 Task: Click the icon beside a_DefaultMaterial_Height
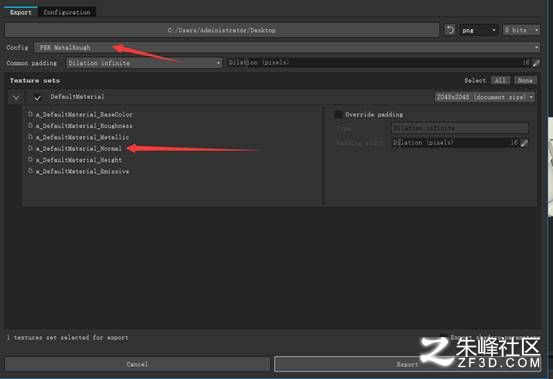pyautogui.click(x=30, y=159)
